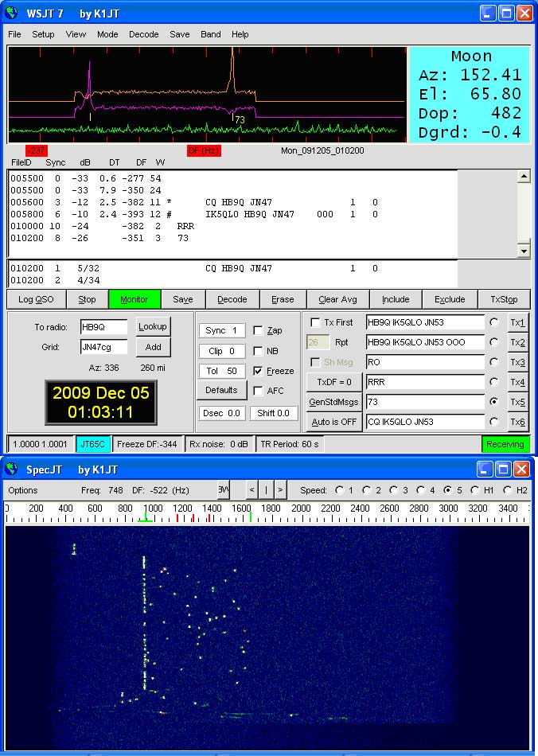538x756 pixels.
Task: Enable the NB checkbox
Action: pos(259,351)
